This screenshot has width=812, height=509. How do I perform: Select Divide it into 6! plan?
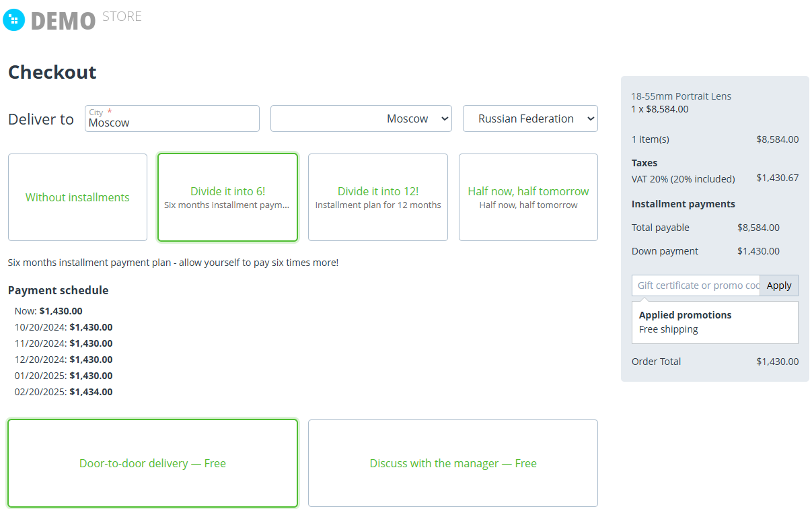(227, 197)
